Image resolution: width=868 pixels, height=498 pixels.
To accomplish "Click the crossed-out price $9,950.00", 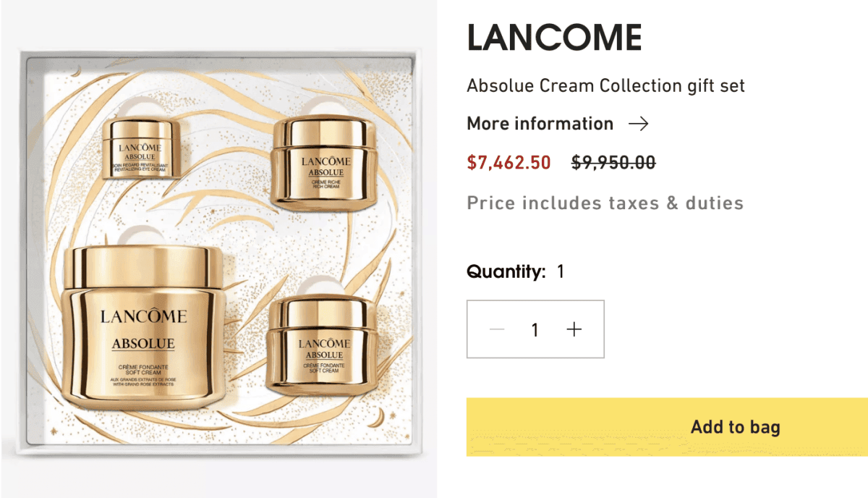I will point(613,162).
